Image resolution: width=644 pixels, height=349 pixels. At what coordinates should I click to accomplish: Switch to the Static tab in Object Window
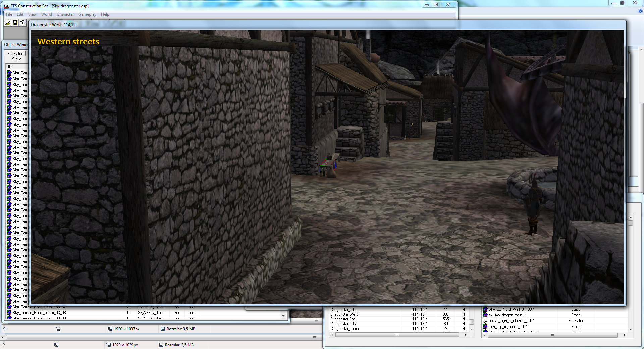coord(16,59)
